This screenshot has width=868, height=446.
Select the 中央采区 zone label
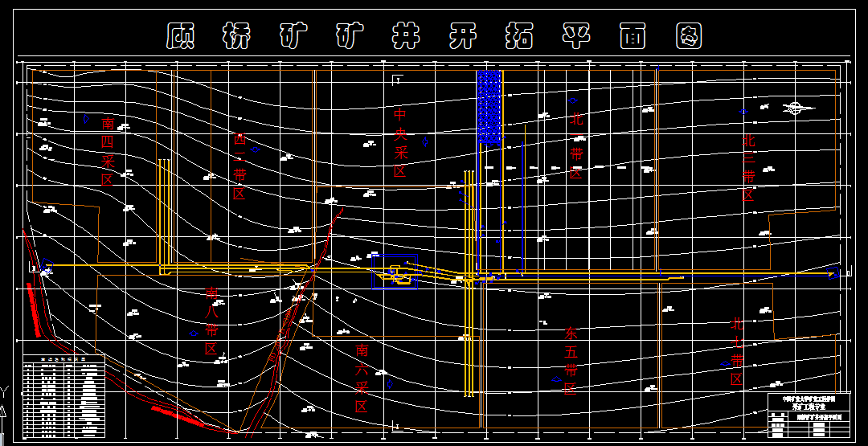tap(399, 143)
